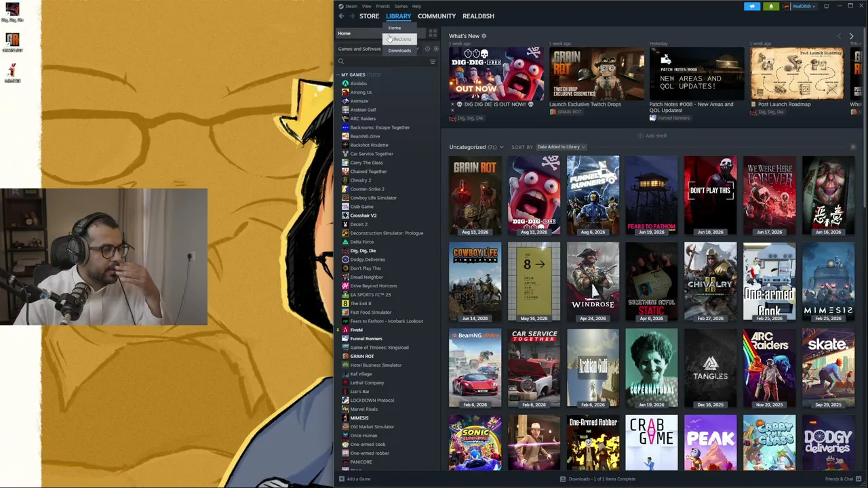This screenshot has height=488, width=868.
Task: Click the library Home button
Action: (x=381, y=33)
